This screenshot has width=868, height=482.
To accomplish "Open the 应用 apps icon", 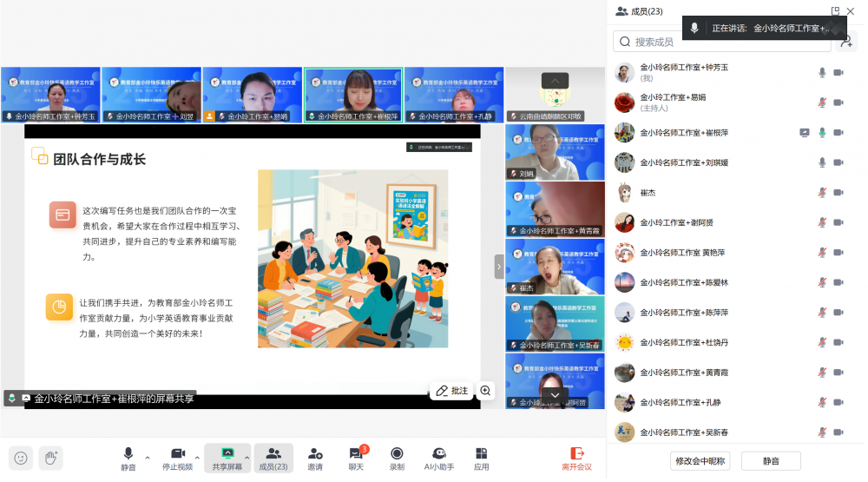I will [x=481, y=458].
